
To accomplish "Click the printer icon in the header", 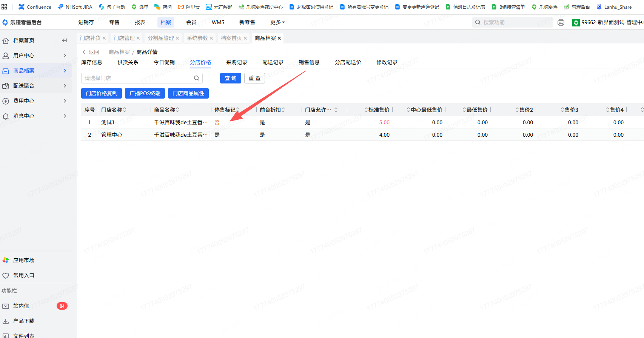I will coord(561,22).
